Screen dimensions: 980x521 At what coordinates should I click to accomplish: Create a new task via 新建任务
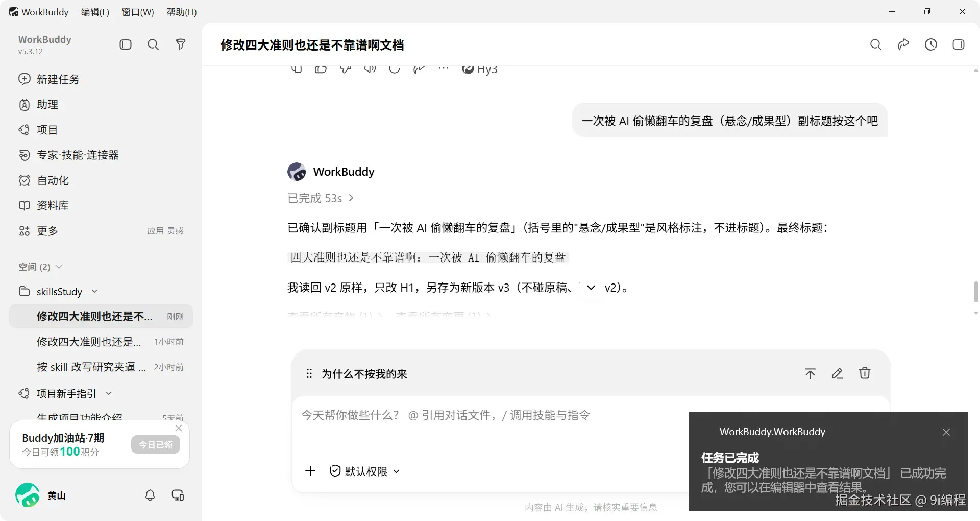101,79
